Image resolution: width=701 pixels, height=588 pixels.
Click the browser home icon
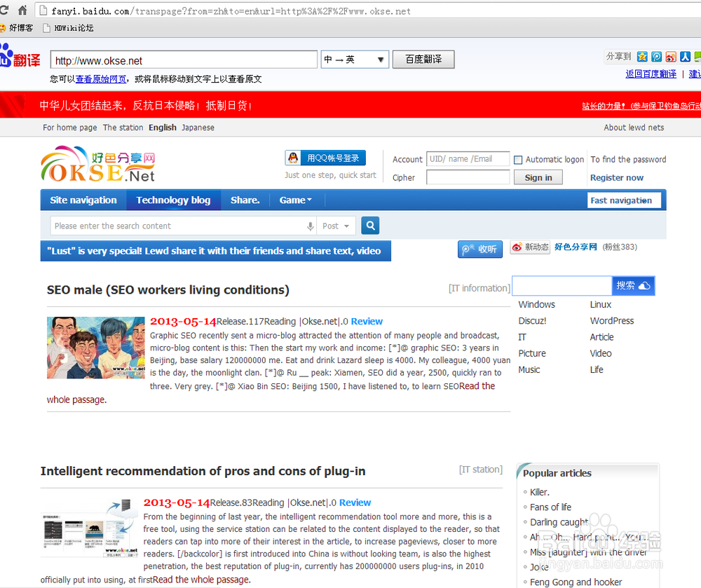pos(22,10)
